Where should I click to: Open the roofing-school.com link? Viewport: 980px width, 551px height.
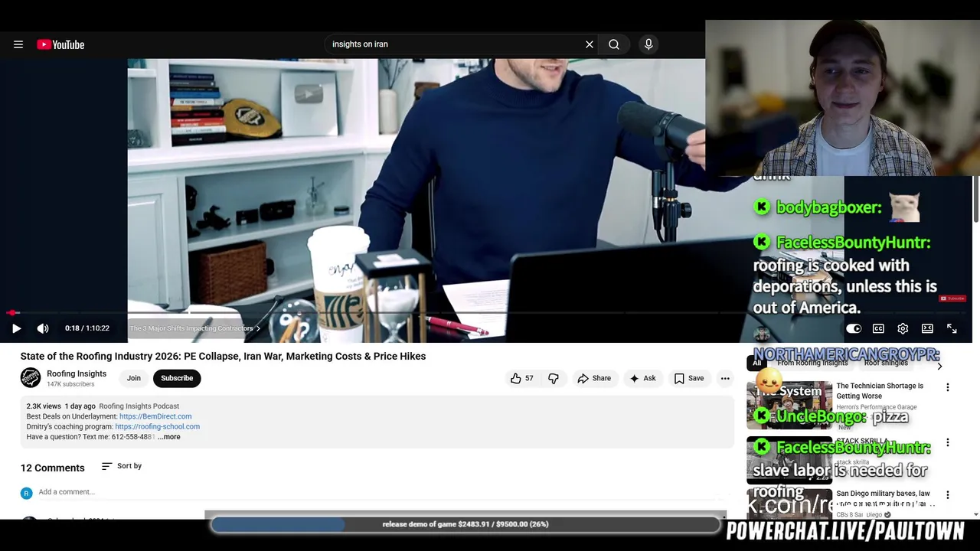157,426
